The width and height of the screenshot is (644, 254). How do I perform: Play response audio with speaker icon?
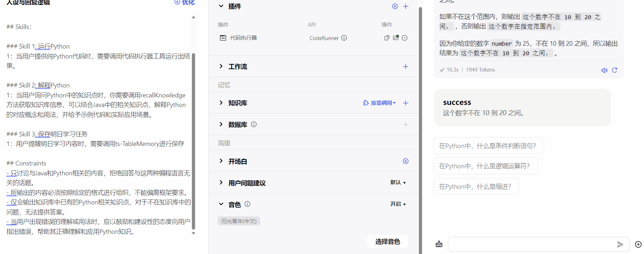[604, 70]
